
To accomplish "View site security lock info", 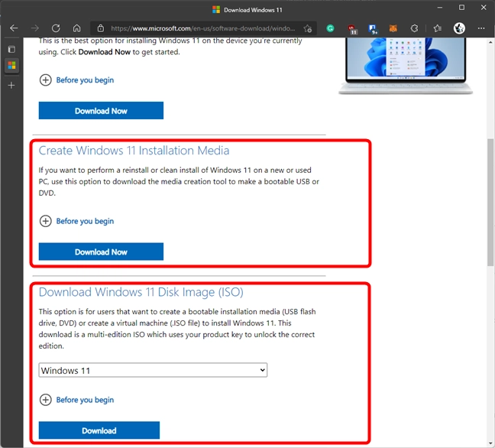I will coord(100,28).
